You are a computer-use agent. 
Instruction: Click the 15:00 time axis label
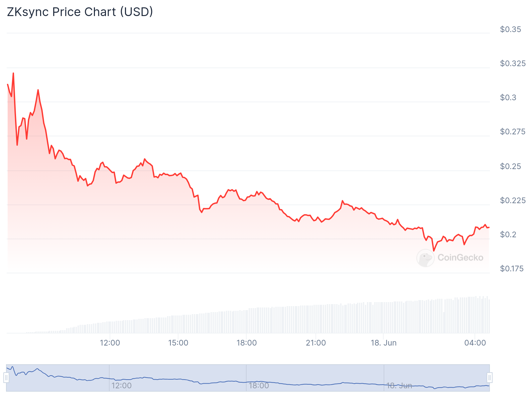[178, 343]
